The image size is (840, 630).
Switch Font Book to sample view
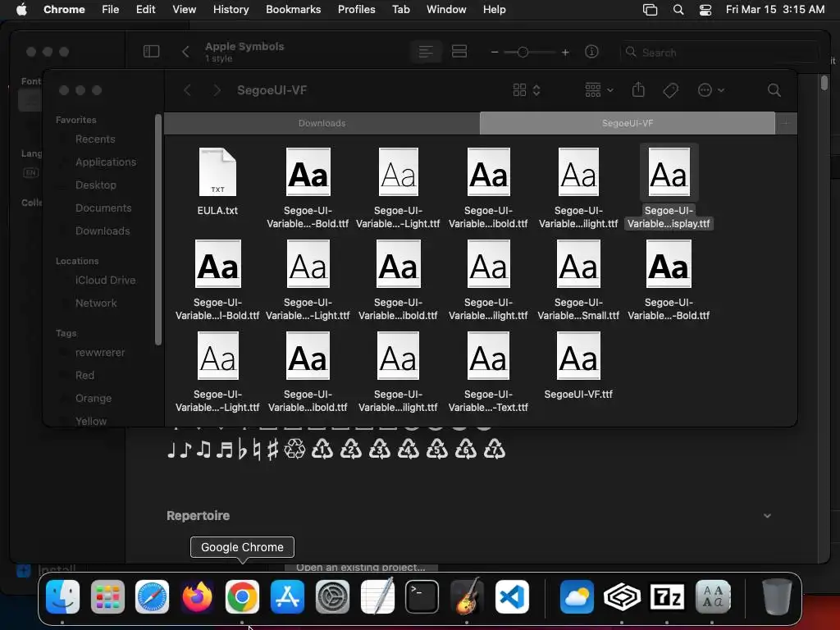tap(426, 52)
